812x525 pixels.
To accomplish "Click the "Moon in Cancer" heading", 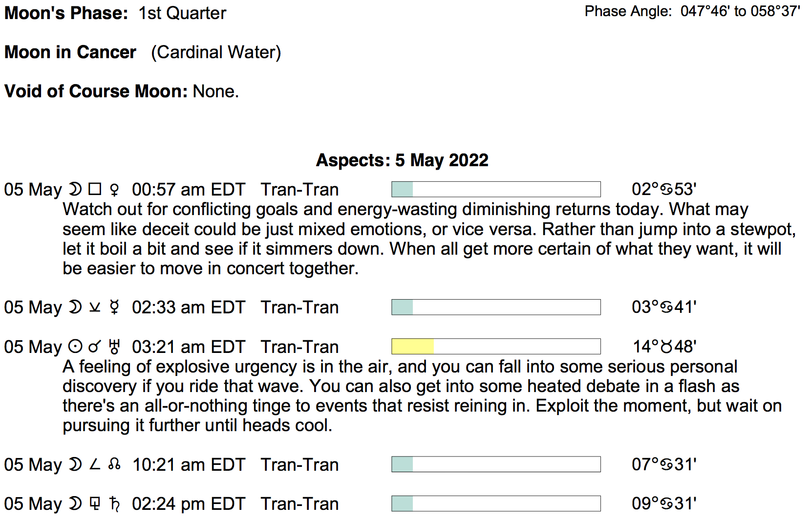I will point(70,52).
